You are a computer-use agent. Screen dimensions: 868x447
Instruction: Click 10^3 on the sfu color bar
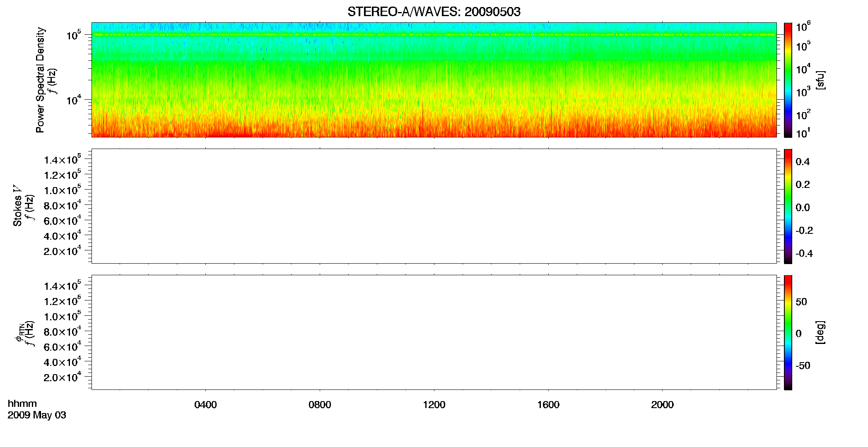803,91
